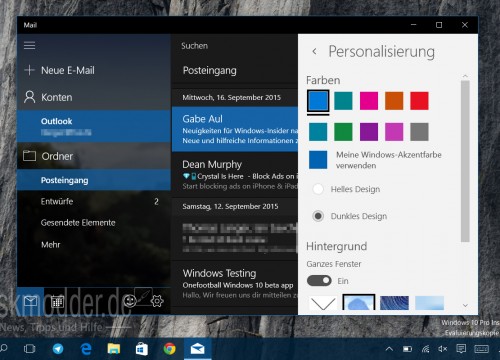Viewport: 500px width, 360px height.
Task: Click the plus icon beside Neue E-Mail
Action: (x=29, y=70)
